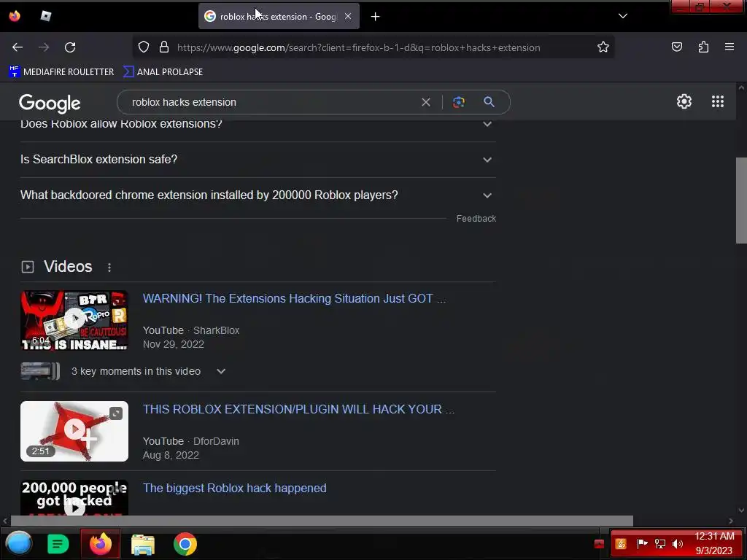Expand 3 key moments in this video
Image resolution: width=747 pixels, height=560 pixels.
[220, 371]
